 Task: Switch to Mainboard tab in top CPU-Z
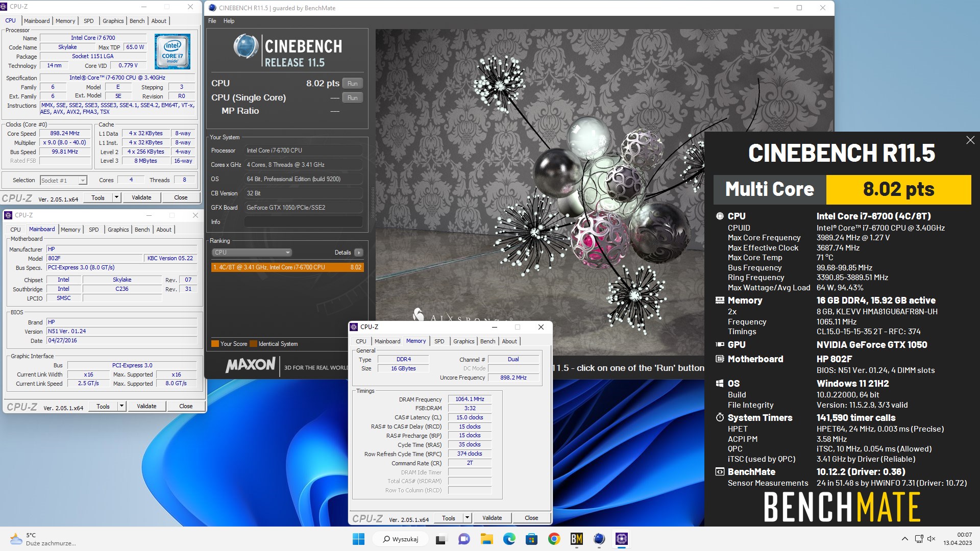37,21
